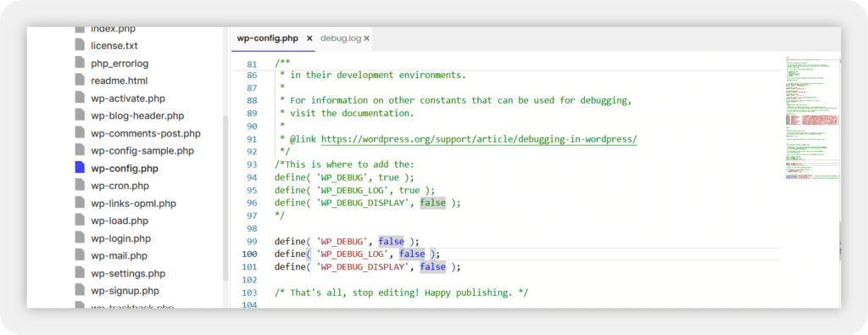The image size is (868, 335).
Task: Click 'WP_DEBUG' string on line 99
Action: (342, 242)
